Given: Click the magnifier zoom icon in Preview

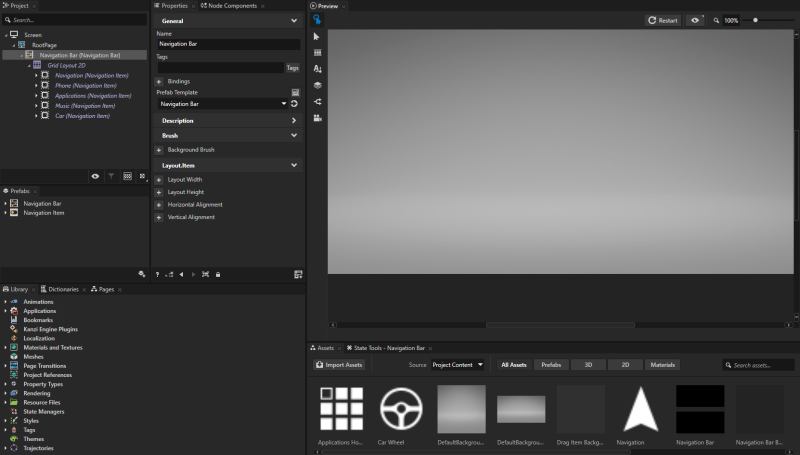Looking at the screenshot, I should 716,20.
